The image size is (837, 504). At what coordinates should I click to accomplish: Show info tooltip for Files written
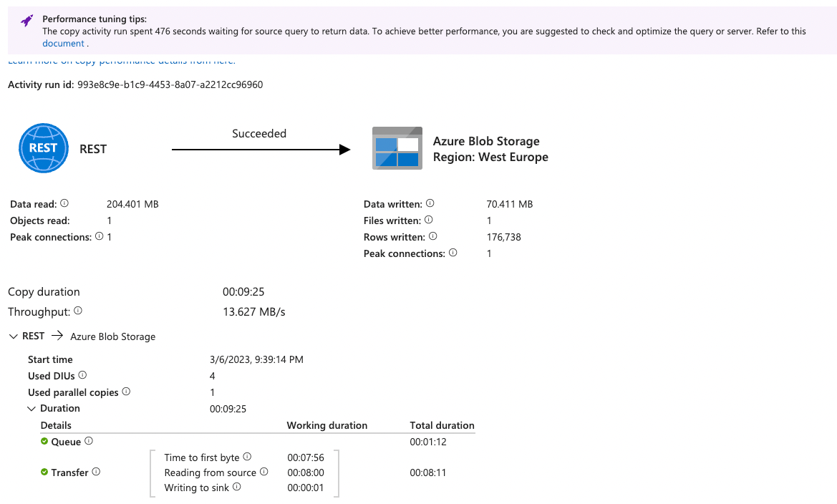point(429,220)
